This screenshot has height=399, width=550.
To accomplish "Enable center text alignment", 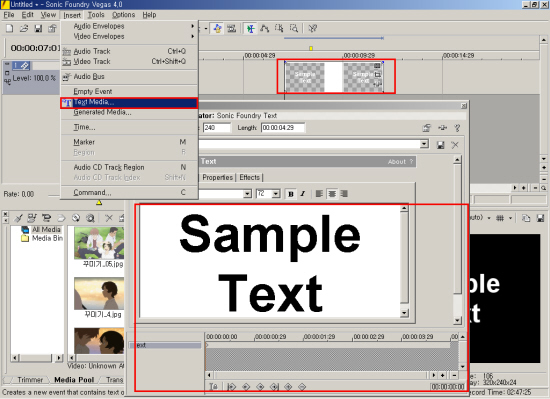I will coord(332,194).
